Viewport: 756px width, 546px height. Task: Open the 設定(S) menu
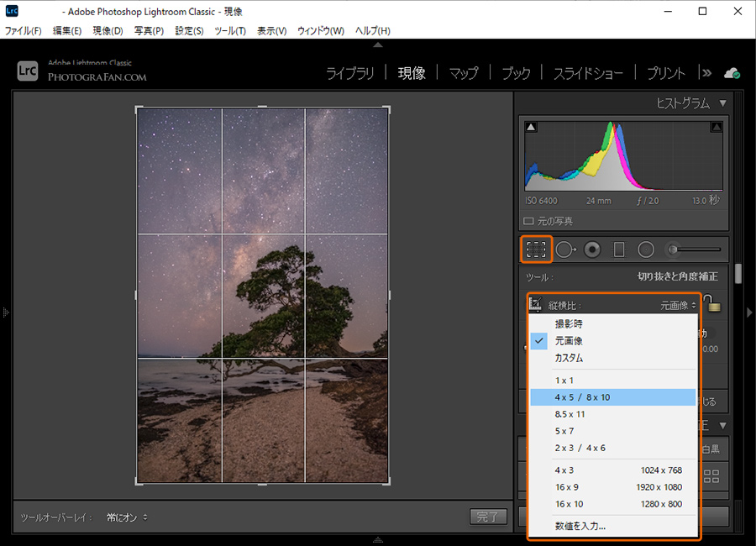click(x=189, y=31)
